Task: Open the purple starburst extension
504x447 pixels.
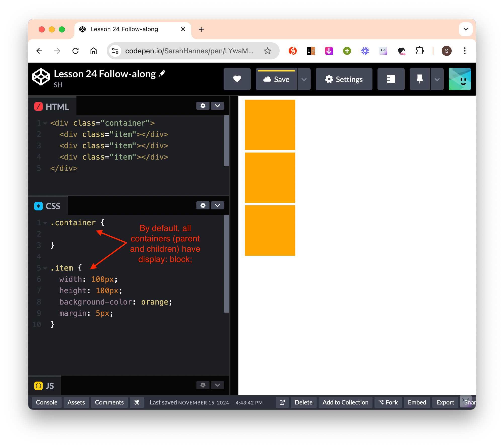Action: pos(365,51)
